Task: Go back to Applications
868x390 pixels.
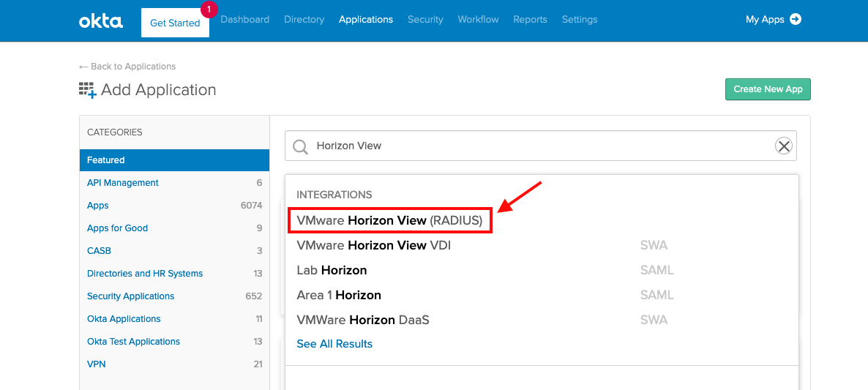Action: (x=127, y=67)
